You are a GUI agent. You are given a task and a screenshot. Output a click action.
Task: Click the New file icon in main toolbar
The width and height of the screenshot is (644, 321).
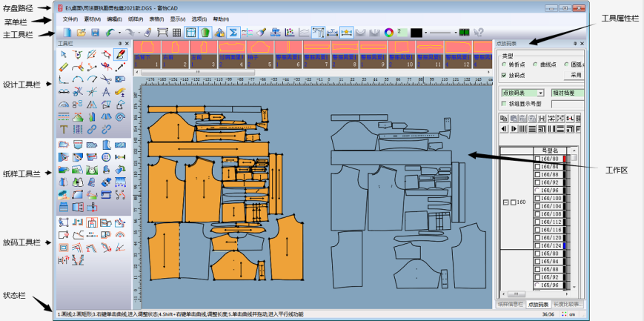[x=67, y=32]
